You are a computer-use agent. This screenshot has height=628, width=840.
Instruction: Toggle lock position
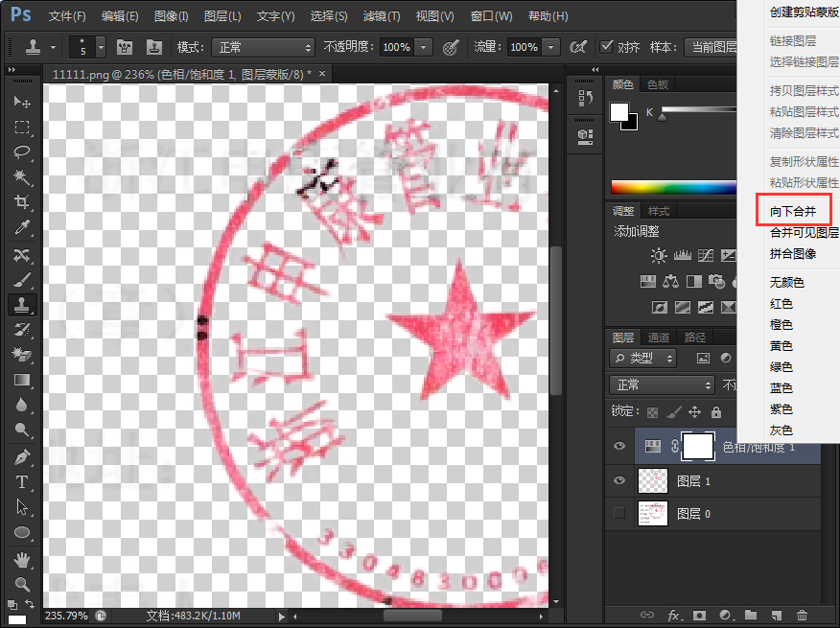(695, 412)
